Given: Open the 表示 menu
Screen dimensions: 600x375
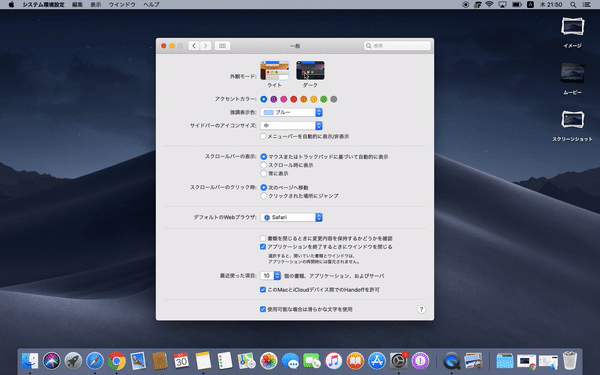Looking at the screenshot, I should click(96, 5).
